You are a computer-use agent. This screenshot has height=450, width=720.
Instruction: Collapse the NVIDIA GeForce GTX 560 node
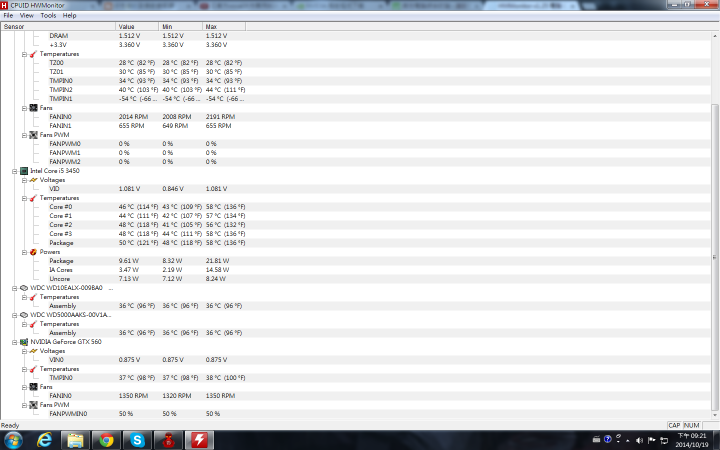[x=14, y=343]
